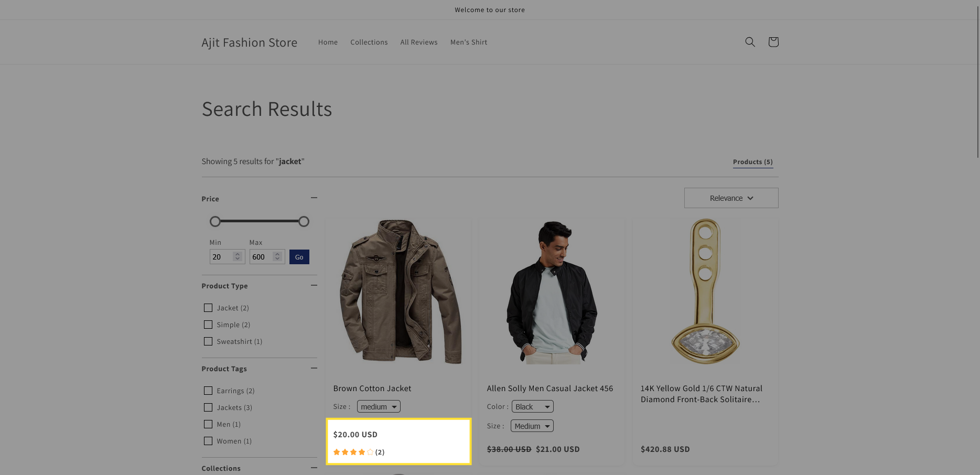This screenshot has width=980, height=475.
Task: Collapse the Product Tags filter section
Action: pos(314,368)
